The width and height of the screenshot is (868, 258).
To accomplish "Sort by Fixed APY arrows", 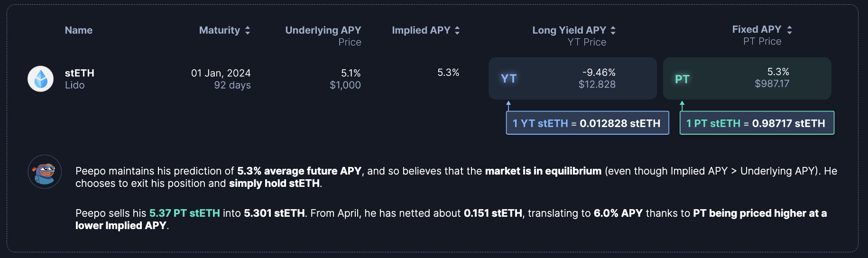I will (x=789, y=30).
